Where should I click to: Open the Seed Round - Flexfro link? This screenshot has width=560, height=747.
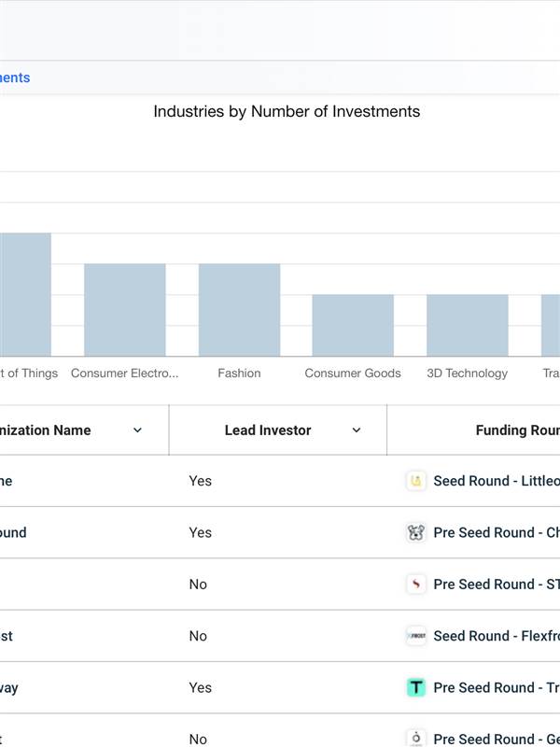point(497,636)
